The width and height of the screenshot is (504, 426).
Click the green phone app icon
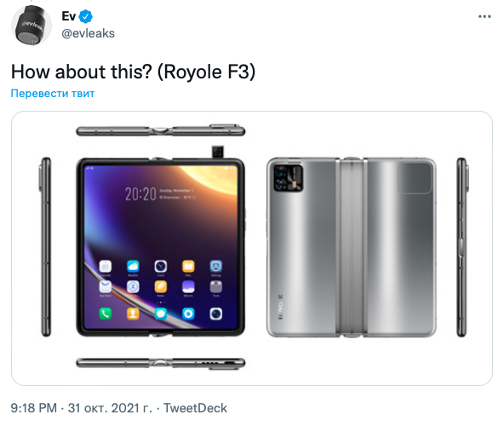(x=106, y=314)
